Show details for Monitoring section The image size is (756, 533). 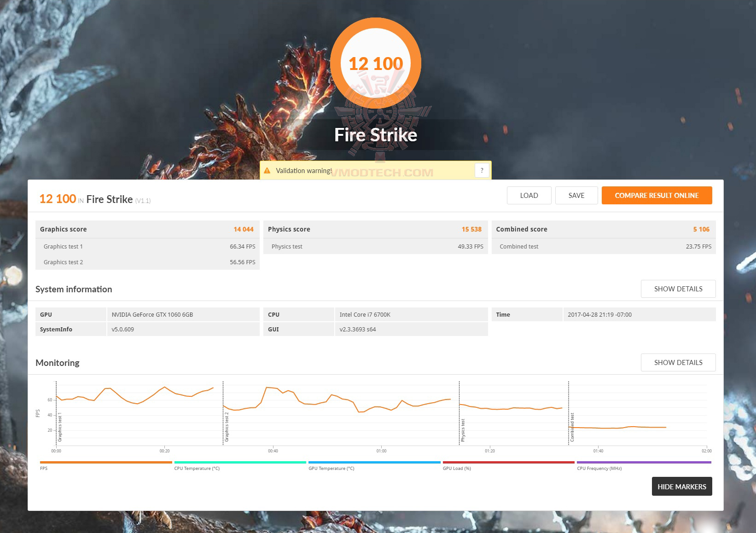[678, 362]
